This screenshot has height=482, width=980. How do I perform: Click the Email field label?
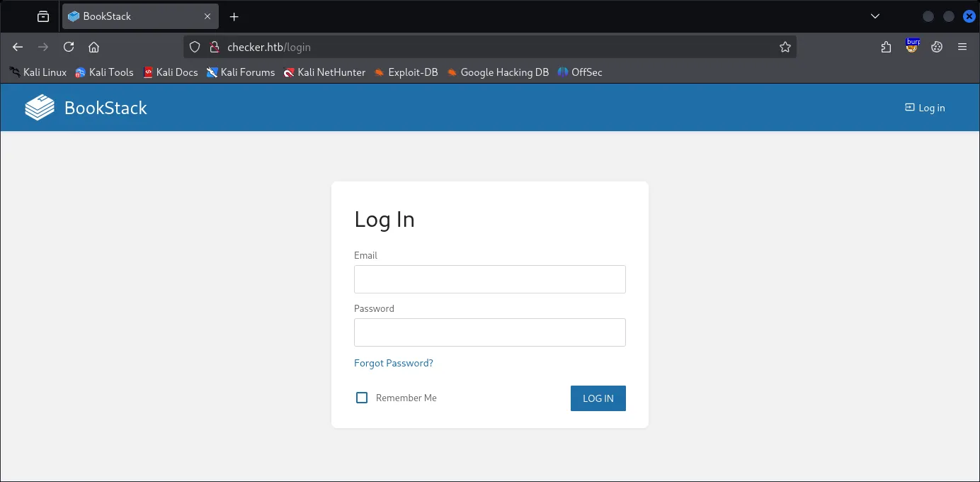pos(365,255)
